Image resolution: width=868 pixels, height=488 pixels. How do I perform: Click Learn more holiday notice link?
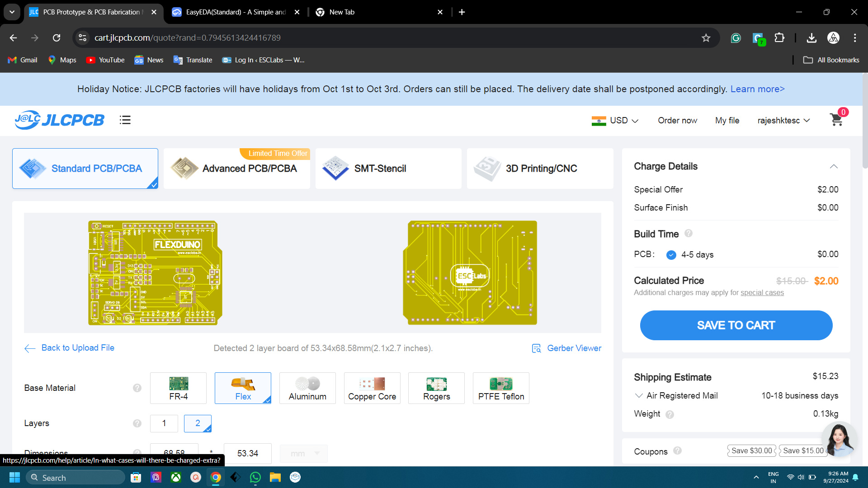[758, 89]
